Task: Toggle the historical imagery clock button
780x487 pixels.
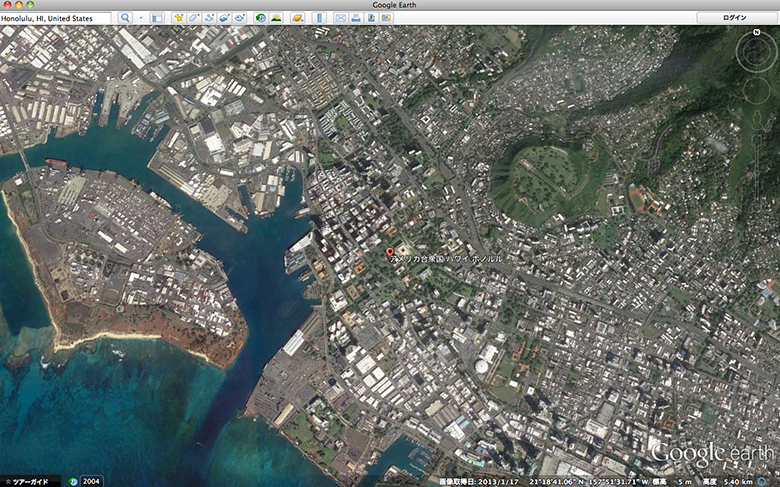Action: (261, 18)
